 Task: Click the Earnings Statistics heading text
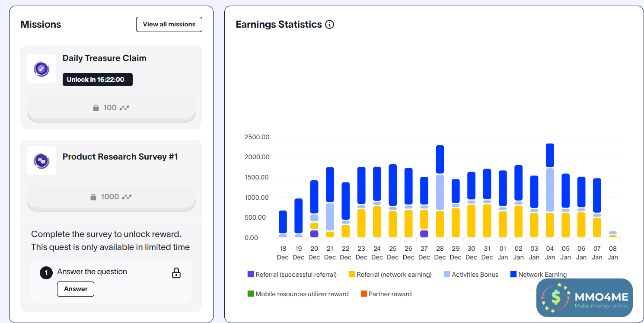click(279, 25)
